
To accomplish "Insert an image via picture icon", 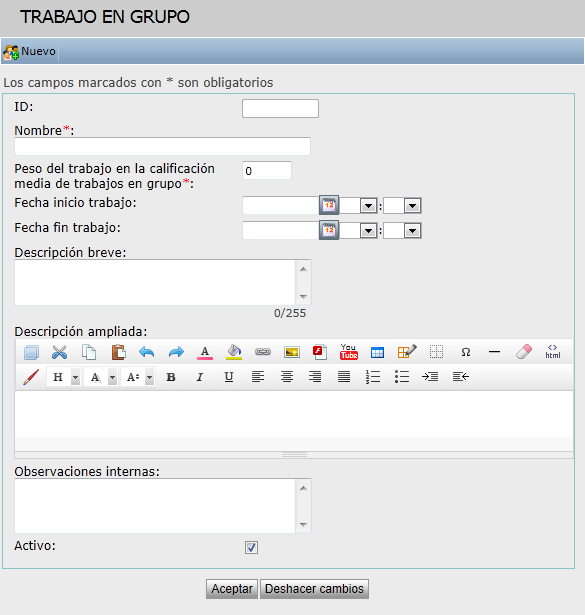I will [292, 352].
